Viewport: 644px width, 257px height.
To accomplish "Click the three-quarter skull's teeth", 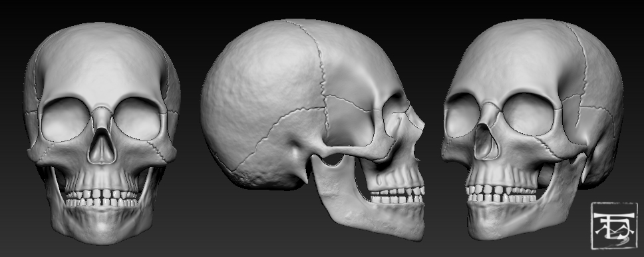I will coord(501,193).
